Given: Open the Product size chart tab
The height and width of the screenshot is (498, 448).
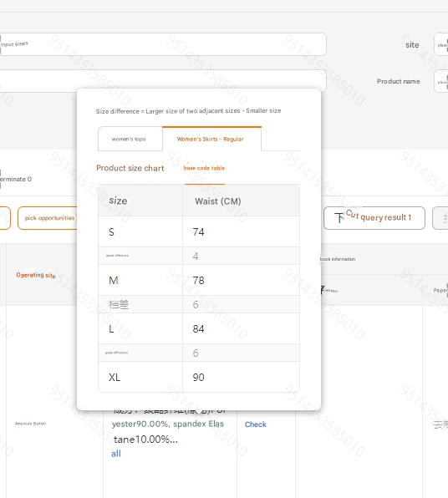Looking at the screenshot, I should pos(130,168).
